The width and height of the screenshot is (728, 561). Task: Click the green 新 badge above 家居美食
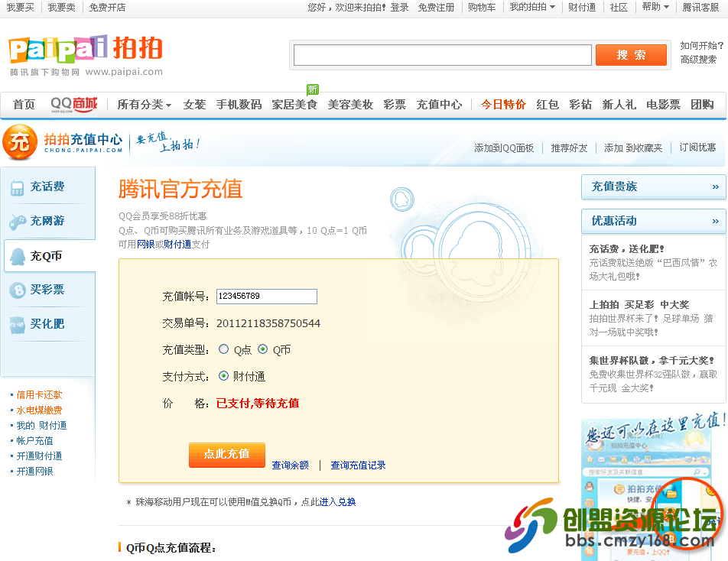click(x=313, y=89)
